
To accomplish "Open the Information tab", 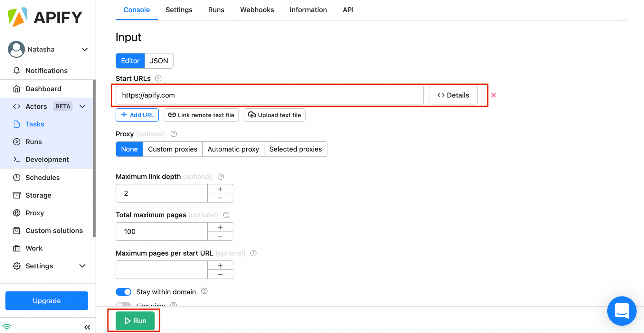I will click(x=308, y=10).
